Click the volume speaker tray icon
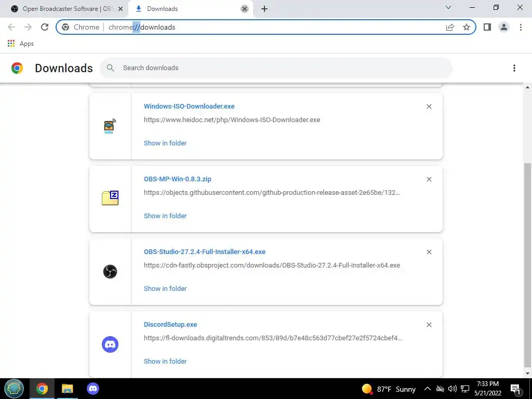 tap(453, 389)
